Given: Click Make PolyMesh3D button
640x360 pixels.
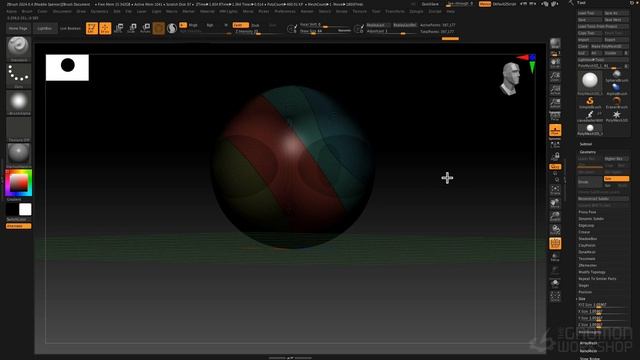Looking at the screenshot, I should [x=610, y=47].
